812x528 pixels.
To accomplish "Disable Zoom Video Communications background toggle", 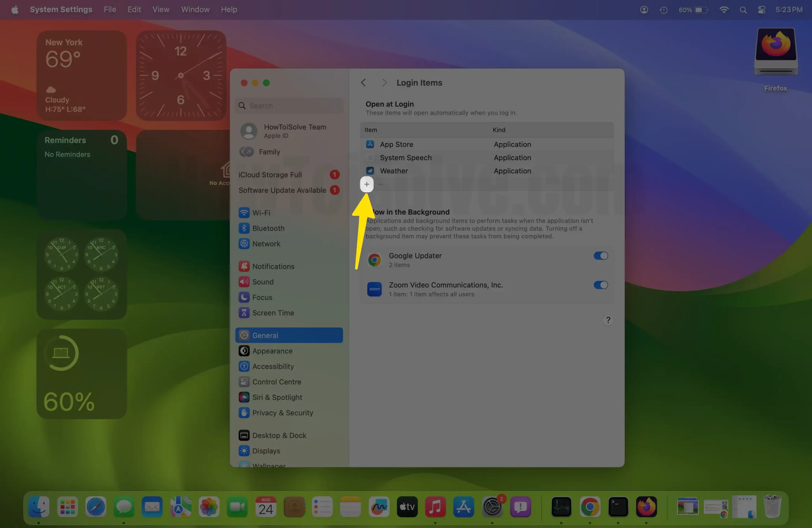I will 600,285.
